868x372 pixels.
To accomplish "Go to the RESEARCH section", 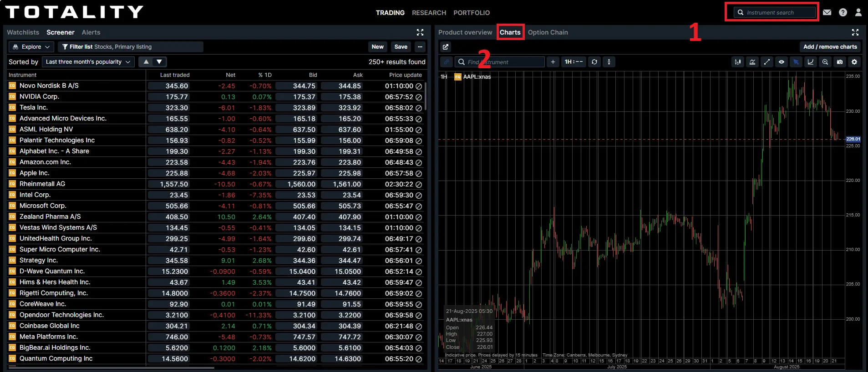I will (429, 13).
